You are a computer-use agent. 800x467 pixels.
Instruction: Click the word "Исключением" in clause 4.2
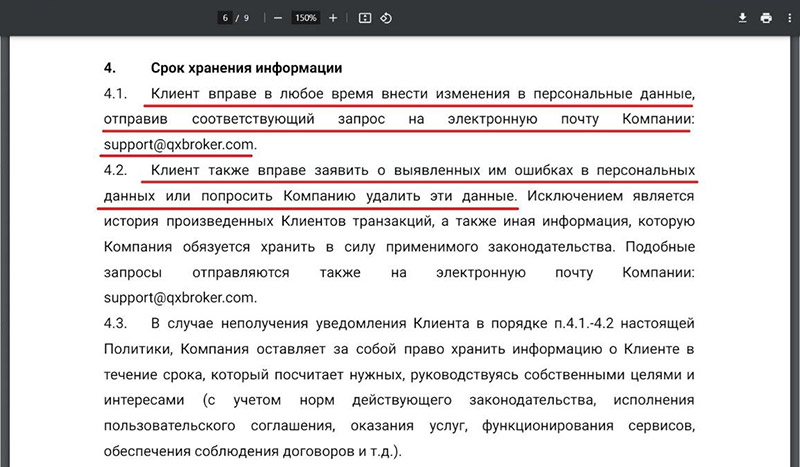[x=575, y=196]
